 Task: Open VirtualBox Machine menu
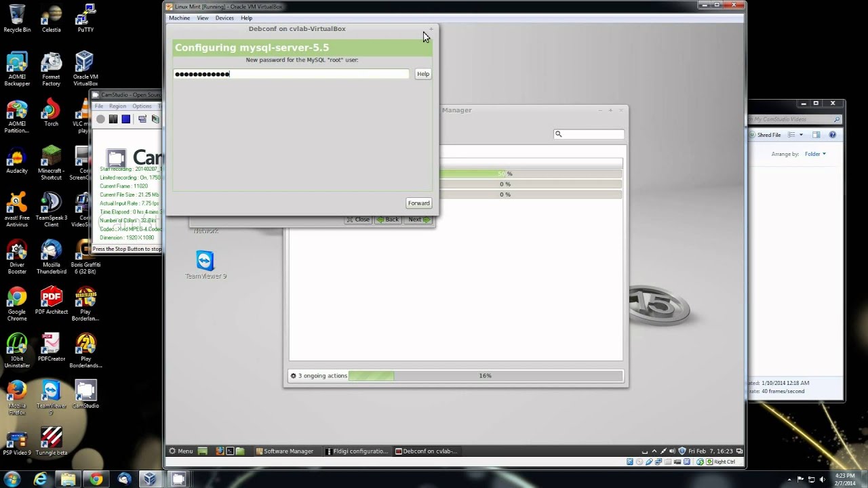tap(179, 18)
